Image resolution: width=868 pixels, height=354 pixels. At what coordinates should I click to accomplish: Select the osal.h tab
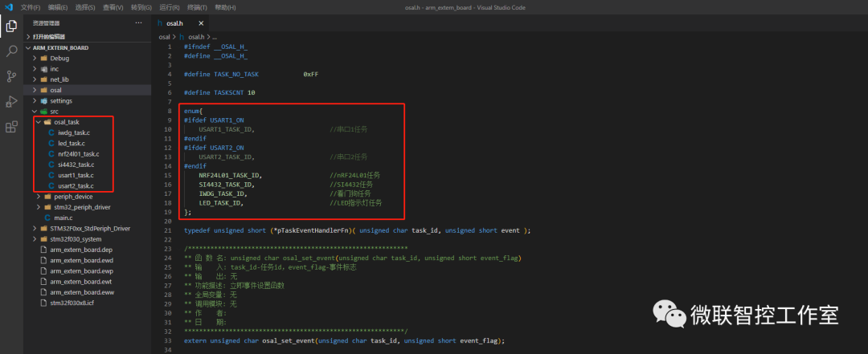pos(175,24)
